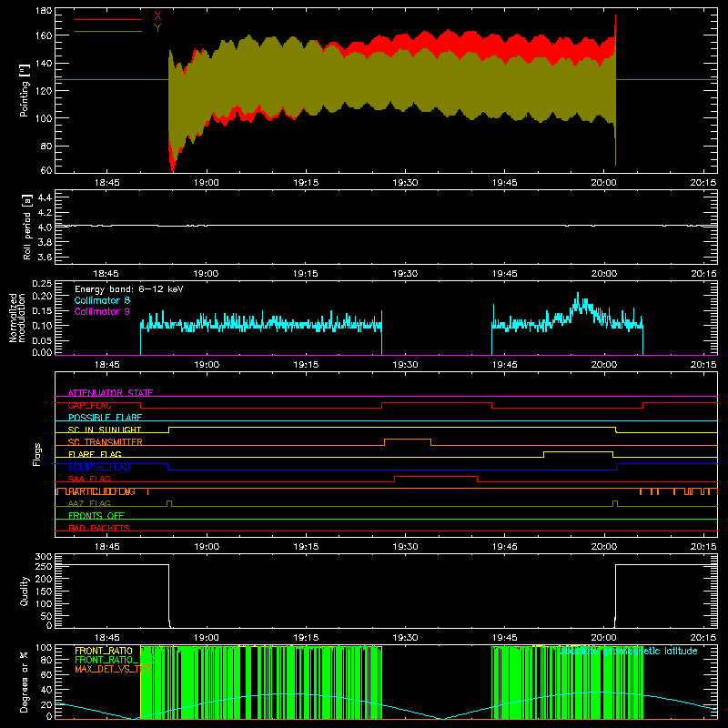Click '18:45' time label under Flags plot
728x728 pixels.
pyautogui.click(x=106, y=547)
